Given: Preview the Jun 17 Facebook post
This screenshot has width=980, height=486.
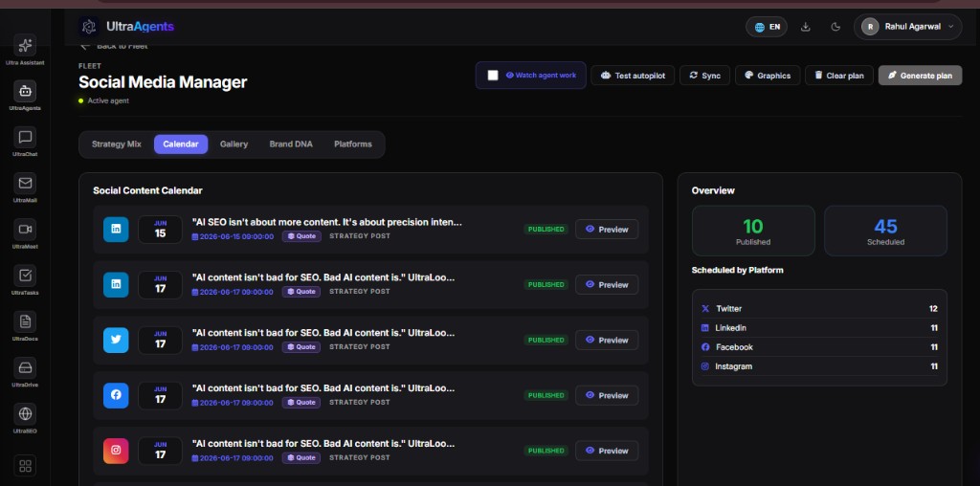Looking at the screenshot, I should [607, 395].
